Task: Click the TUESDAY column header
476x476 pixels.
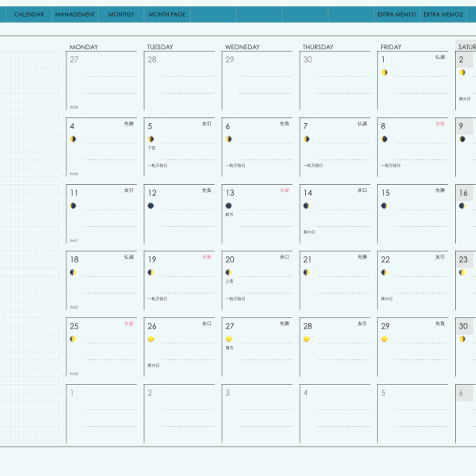Action: pyautogui.click(x=160, y=47)
